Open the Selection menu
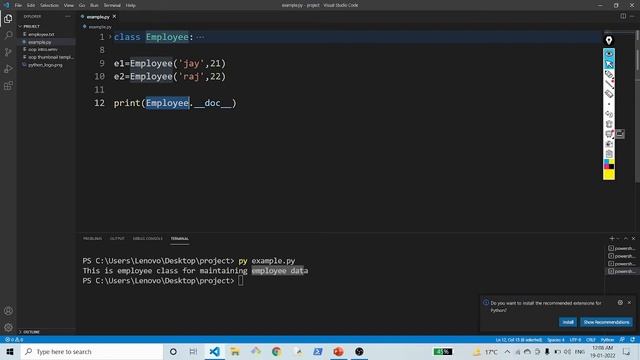This screenshot has height=360, width=640. coord(49,5)
